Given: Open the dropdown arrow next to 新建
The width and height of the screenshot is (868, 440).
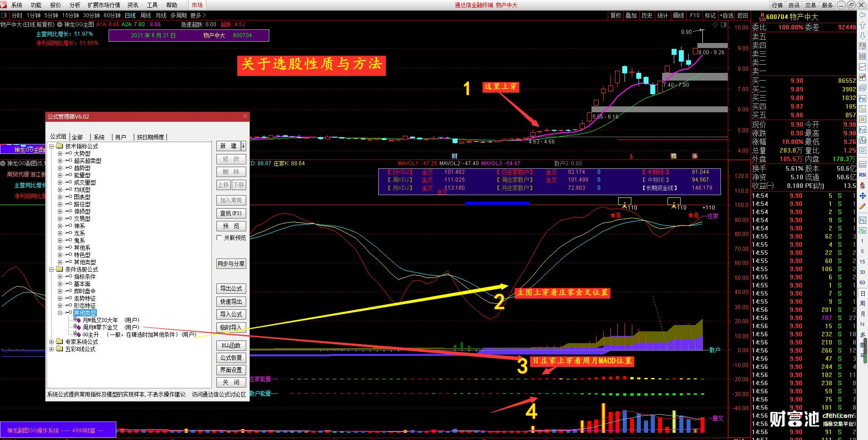Looking at the screenshot, I should pyautogui.click(x=243, y=146).
